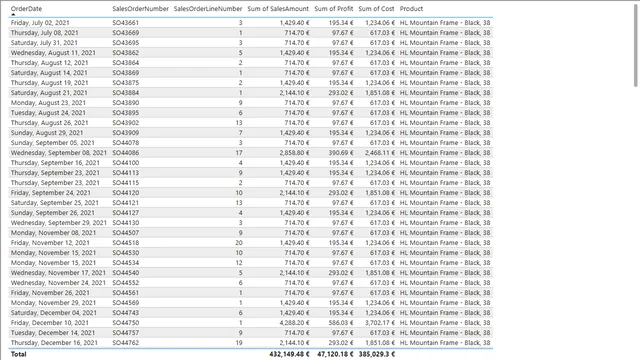
Task: Select order number SO44100
Action: 126,163
